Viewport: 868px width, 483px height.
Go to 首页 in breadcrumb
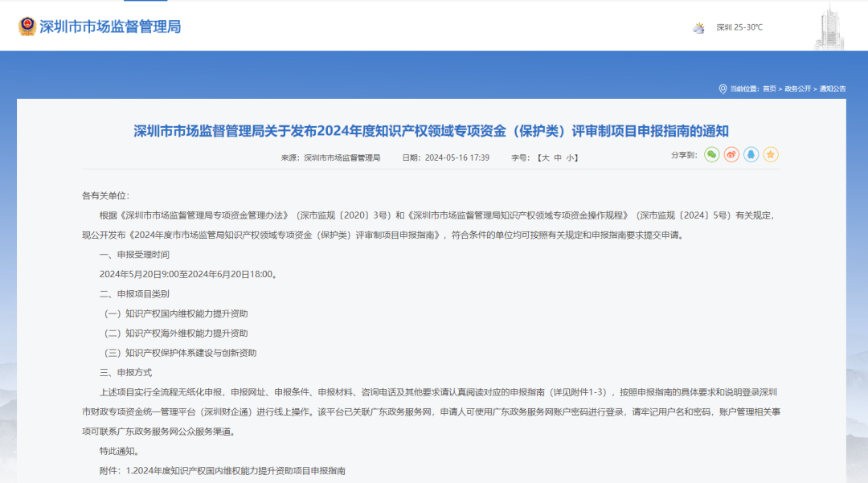769,88
